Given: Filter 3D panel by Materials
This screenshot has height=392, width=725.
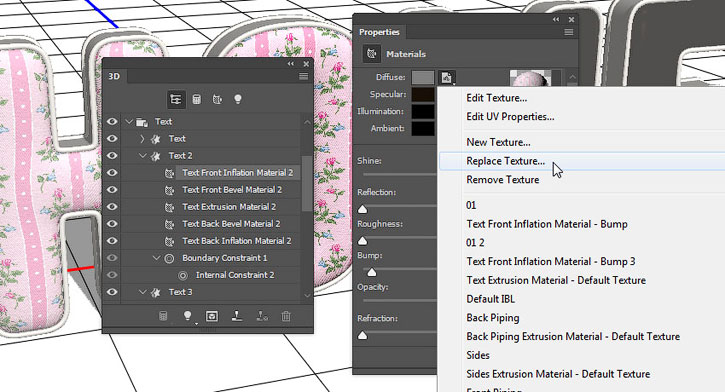Looking at the screenshot, I should tap(217, 99).
